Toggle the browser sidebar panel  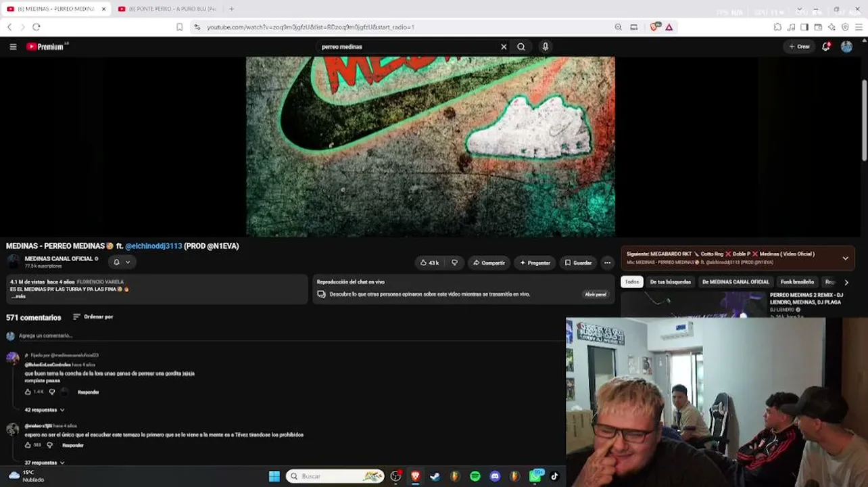point(804,27)
